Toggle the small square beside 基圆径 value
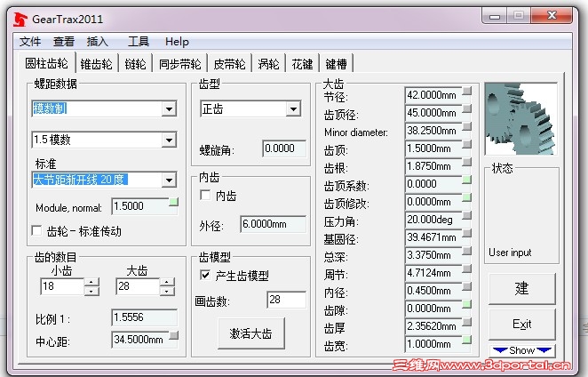 467,233
